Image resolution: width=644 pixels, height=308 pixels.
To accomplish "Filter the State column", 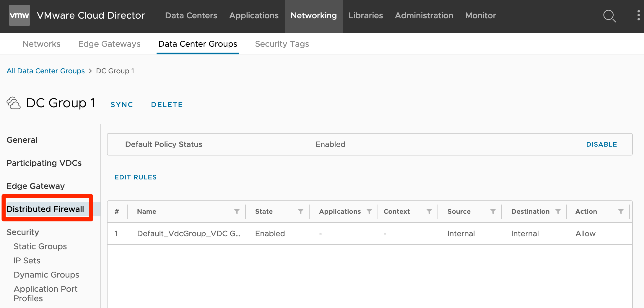I will click(x=301, y=212).
